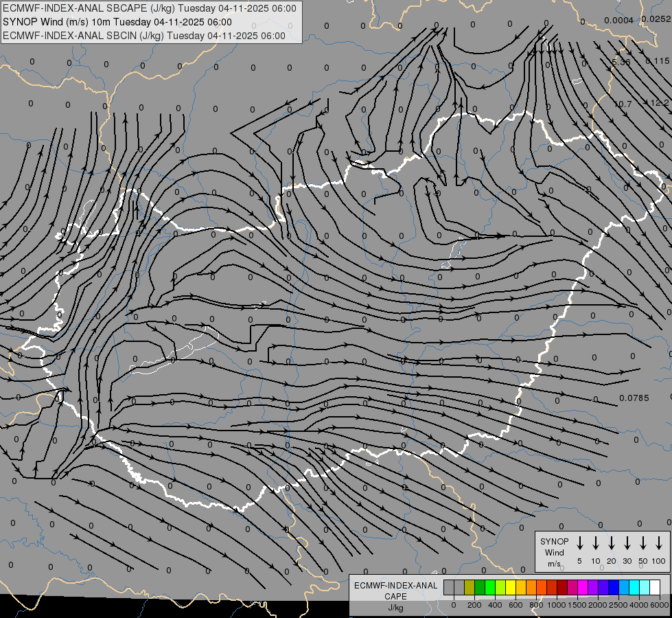Click the 50 m/s wind arrow in legend

click(x=643, y=543)
